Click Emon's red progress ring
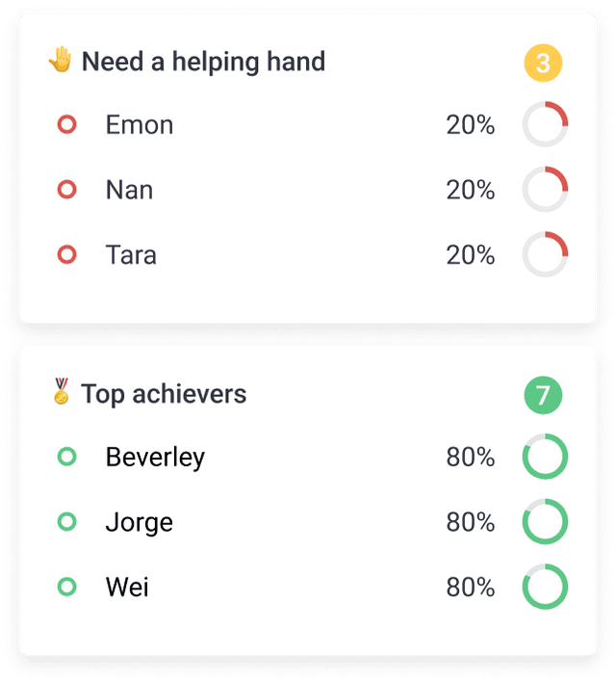This screenshot has height=682, width=616. pos(545,125)
